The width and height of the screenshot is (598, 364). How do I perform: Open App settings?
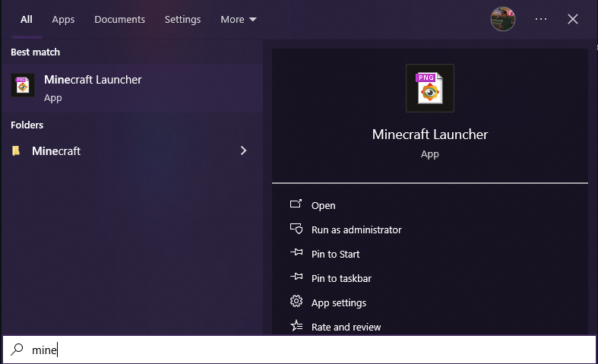339,303
